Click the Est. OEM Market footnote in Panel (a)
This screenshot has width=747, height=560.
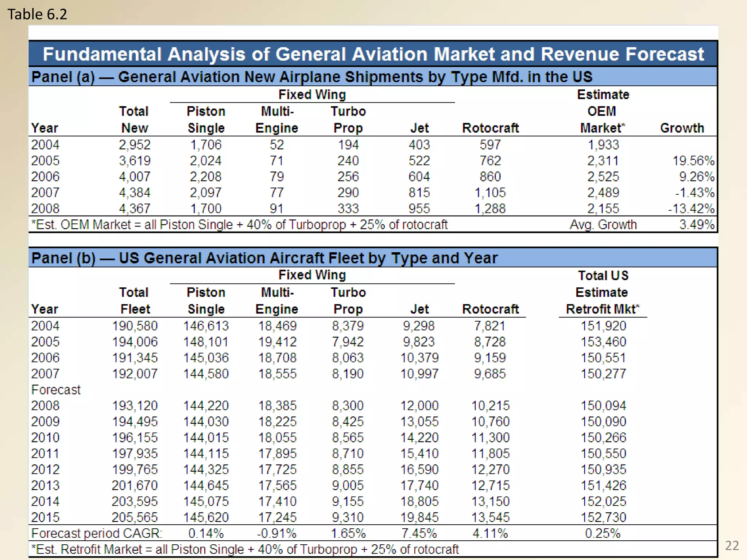(x=239, y=225)
